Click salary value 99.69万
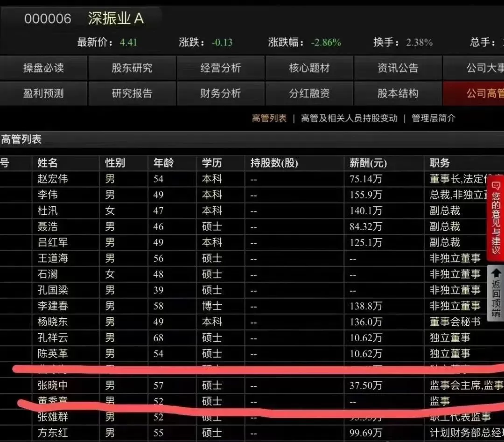This screenshot has width=504, height=442. [366, 433]
